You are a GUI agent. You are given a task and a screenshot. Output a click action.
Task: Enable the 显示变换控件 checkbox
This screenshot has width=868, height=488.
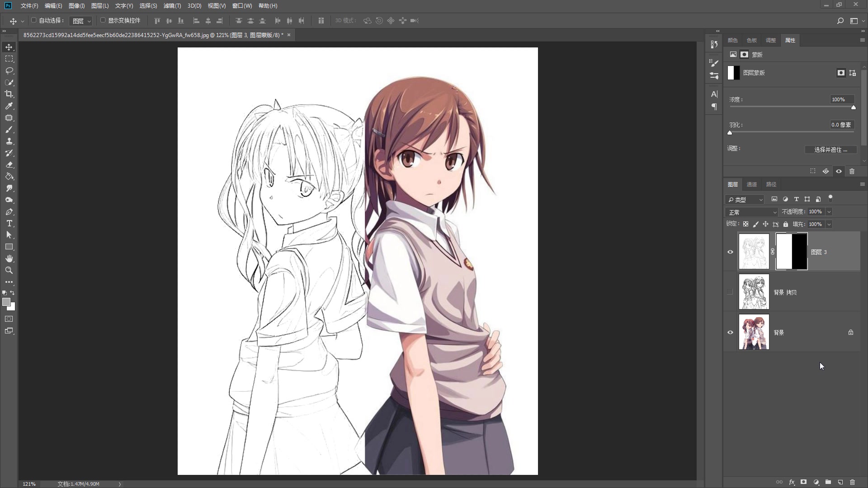103,20
